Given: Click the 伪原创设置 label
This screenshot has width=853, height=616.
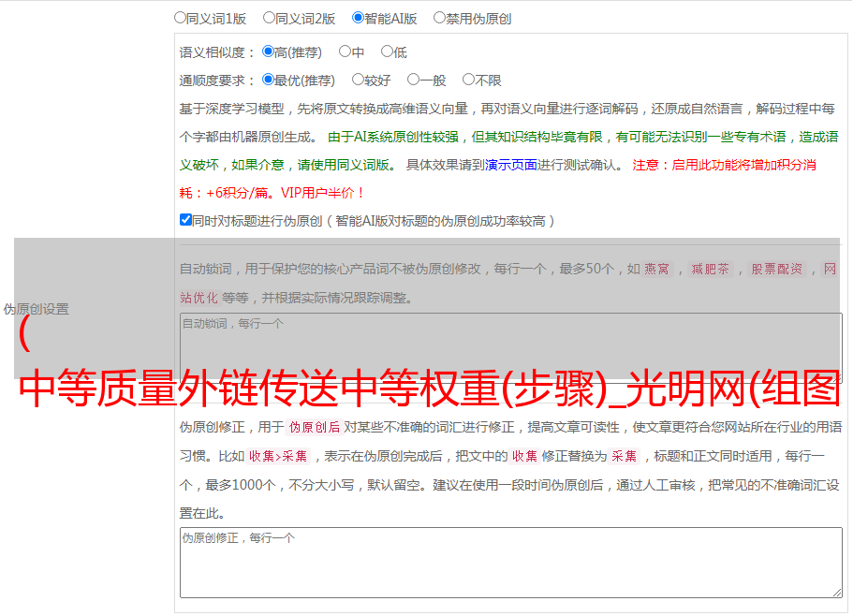Looking at the screenshot, I should point(36,309).
